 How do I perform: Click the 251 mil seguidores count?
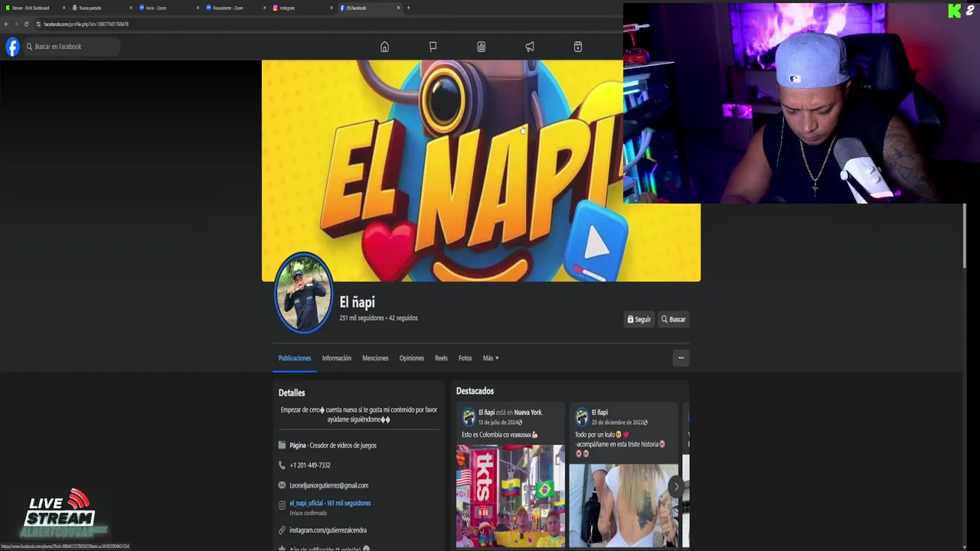tap(361, 318)
